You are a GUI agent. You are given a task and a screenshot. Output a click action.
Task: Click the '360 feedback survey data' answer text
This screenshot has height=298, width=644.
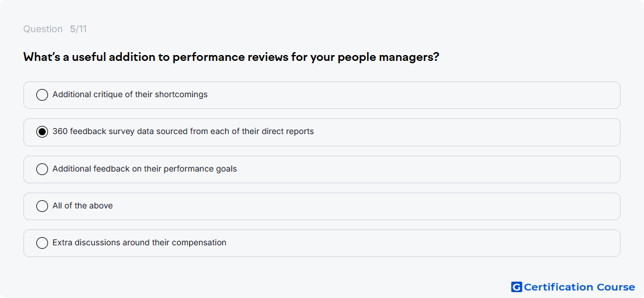pos(183,131)
